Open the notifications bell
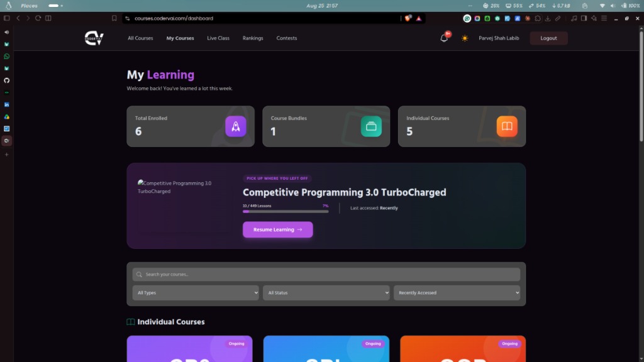Viewport: 644px width, 362px height. (444, 38)
